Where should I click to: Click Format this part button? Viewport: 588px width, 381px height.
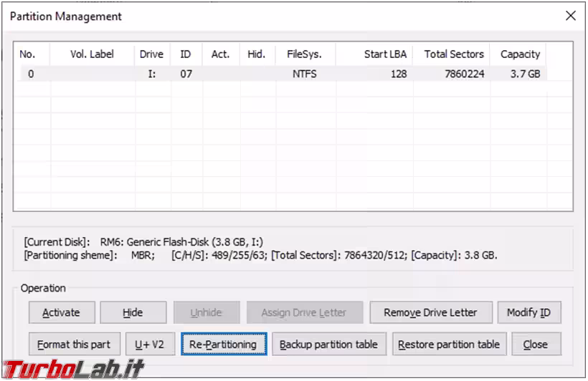pyautogui.click(x=74, y=344)
